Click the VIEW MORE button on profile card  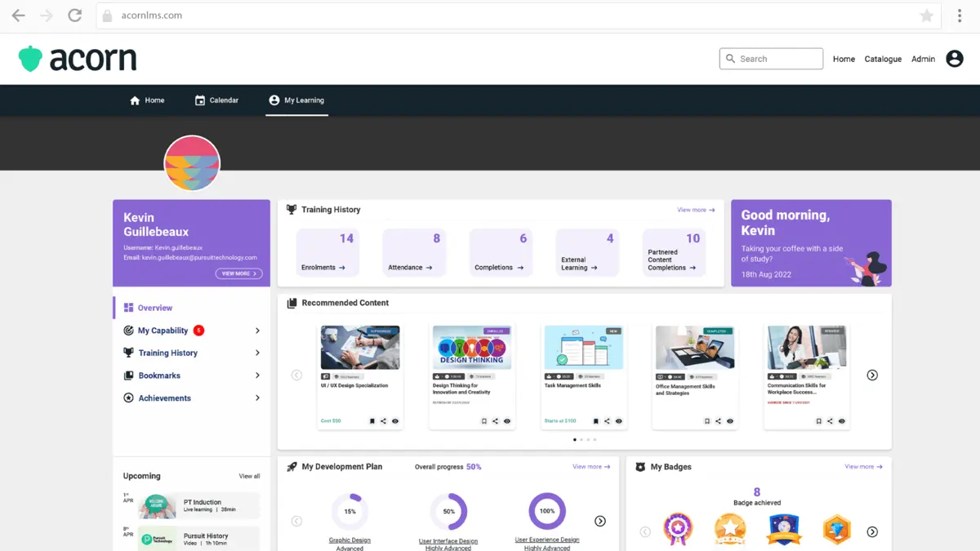(x=238, y=273)
